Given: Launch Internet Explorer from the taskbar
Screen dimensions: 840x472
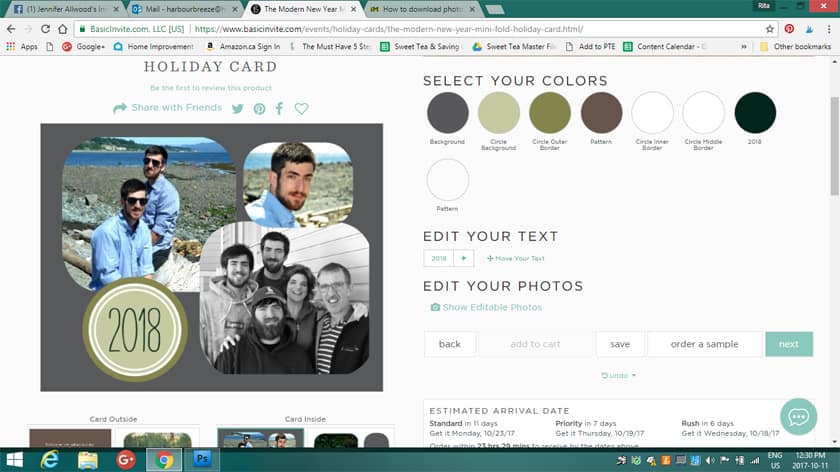Looking at the screenshot, I should pos(50,460).
